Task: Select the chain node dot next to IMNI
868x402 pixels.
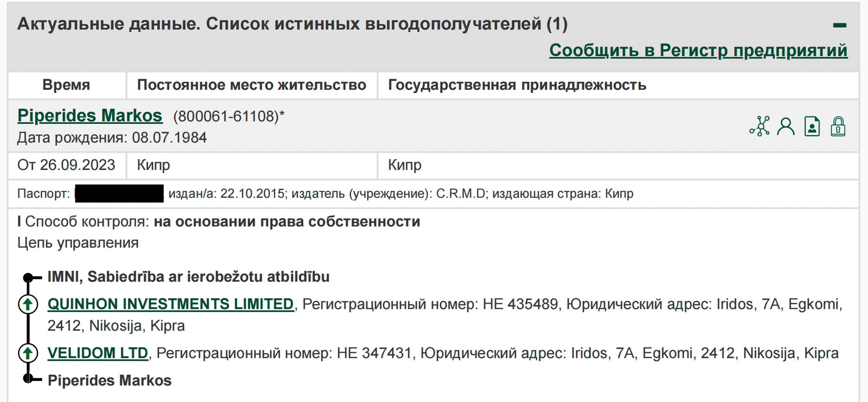Action: click(x=28, y=277)
